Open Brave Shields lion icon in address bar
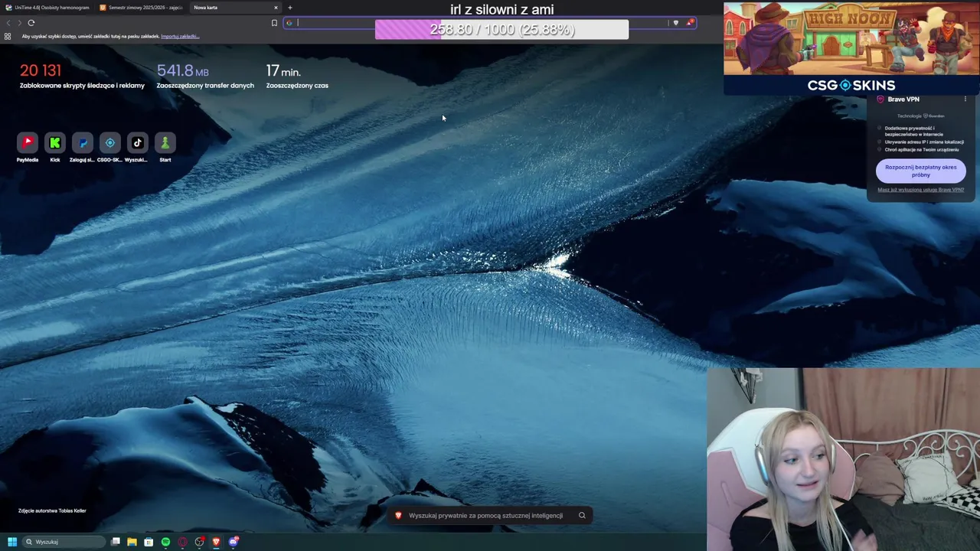This screenshot has height=551, width=980. [x=675, y=23]
